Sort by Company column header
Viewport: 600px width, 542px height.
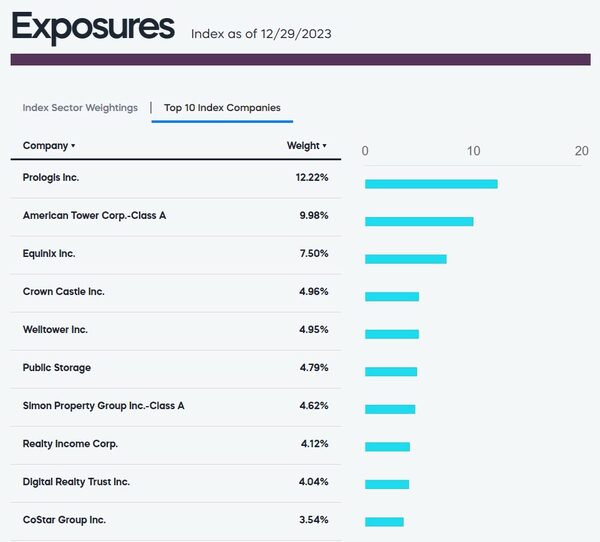pos(49,145)
